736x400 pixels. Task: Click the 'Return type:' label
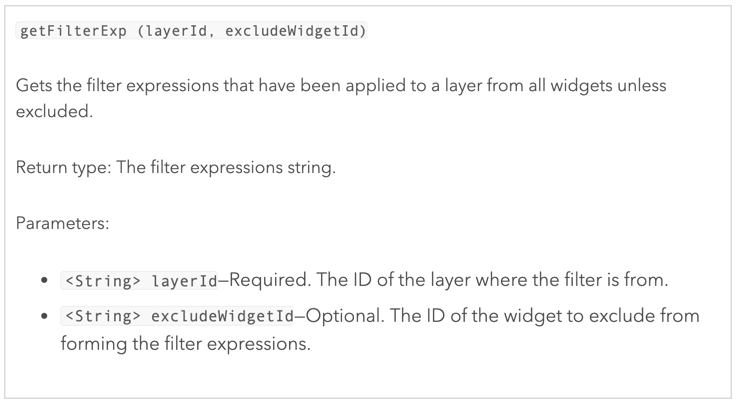tap(63, 168)
